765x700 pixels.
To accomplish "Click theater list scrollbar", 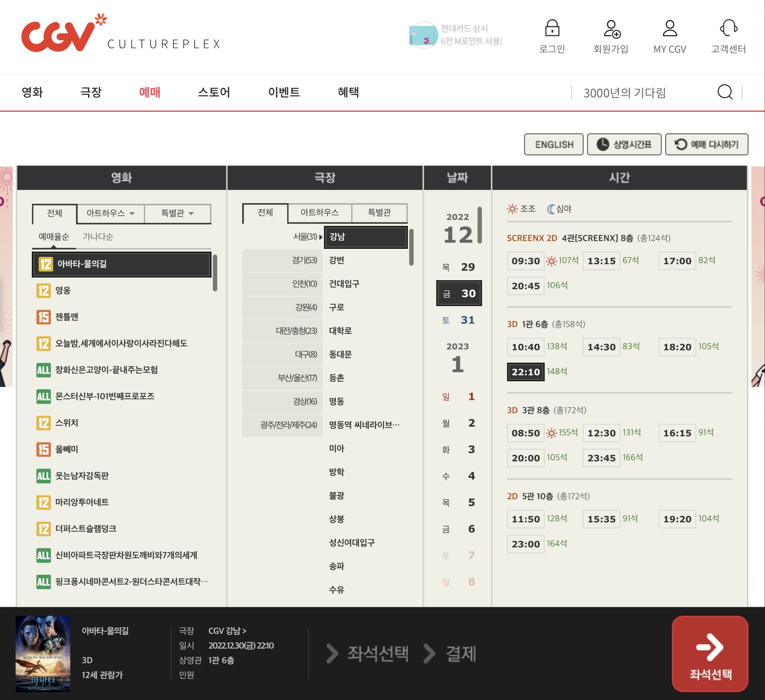I will point(411,247).
